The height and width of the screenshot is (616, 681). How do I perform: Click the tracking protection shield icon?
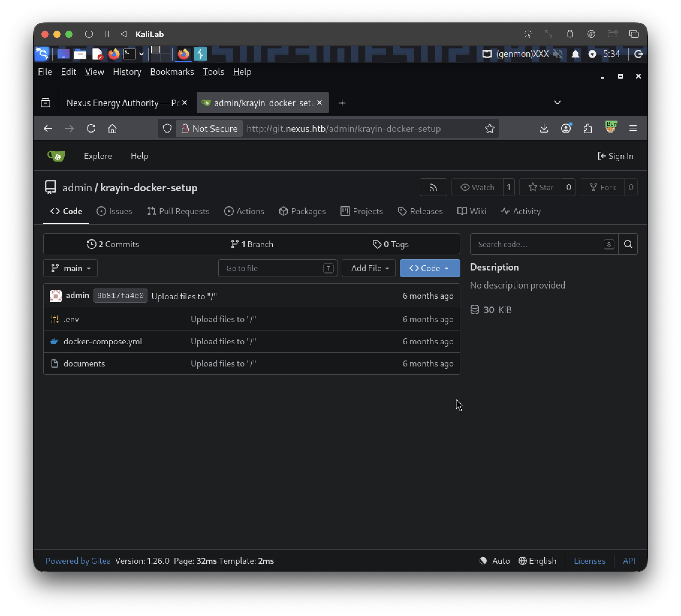pos(167,129)
